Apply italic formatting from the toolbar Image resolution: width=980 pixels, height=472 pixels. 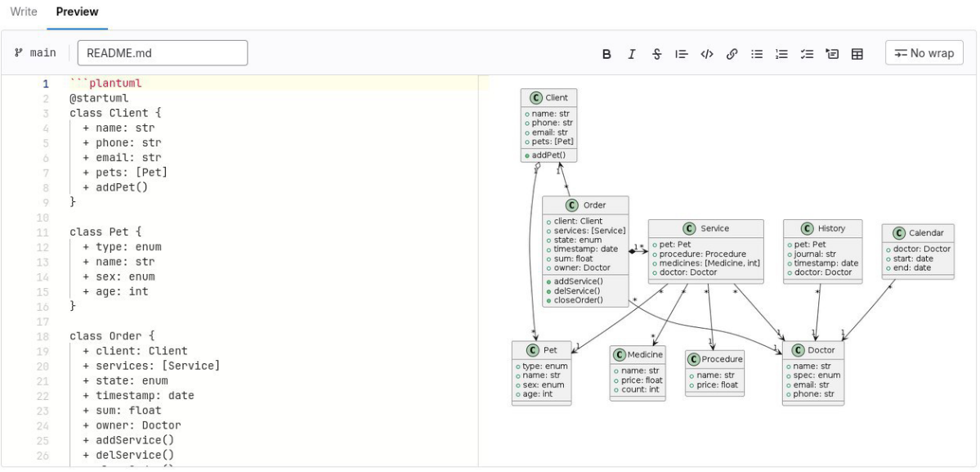click(x=631, y=54)
